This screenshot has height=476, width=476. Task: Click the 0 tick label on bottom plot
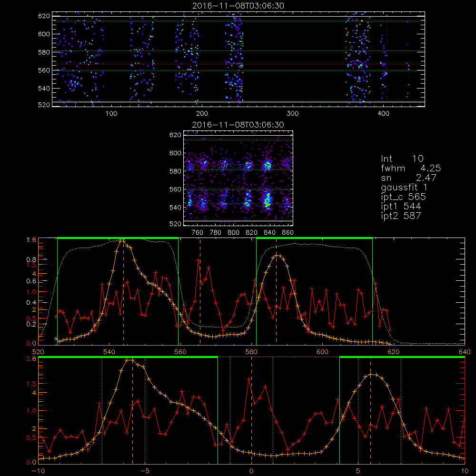[x=251, y=471]
